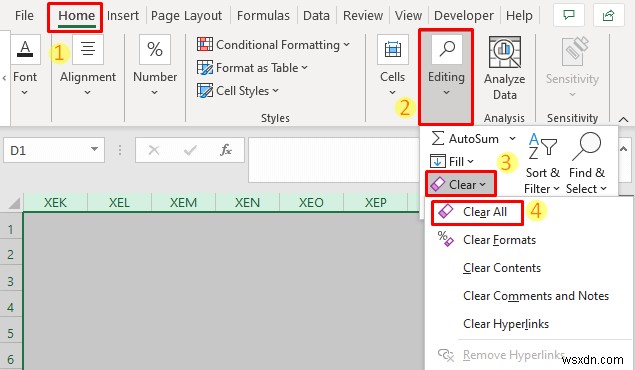Switch to the Data tab
The width and height of the screenshot is (635, 370).
click(316, 15)
